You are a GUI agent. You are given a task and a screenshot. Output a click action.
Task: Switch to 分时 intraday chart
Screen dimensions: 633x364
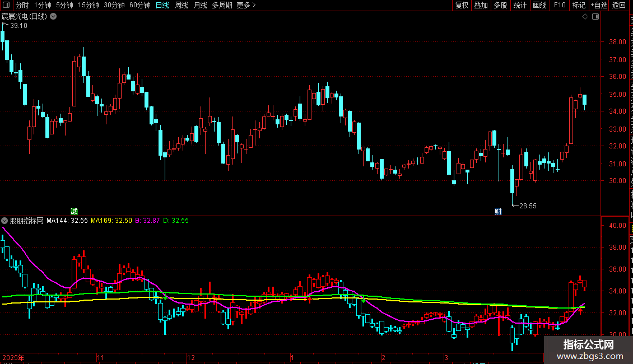[22, 5]
